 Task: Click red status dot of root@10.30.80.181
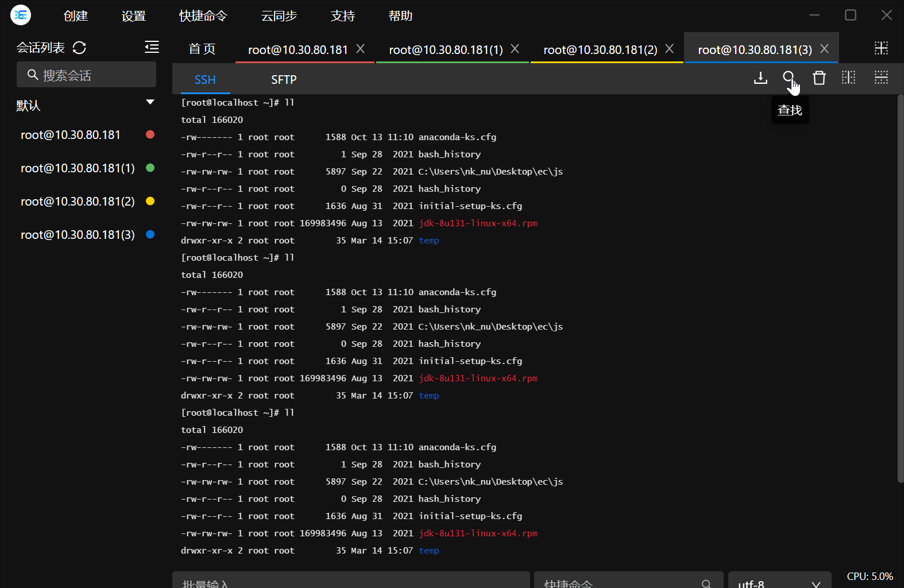click(150, 134)
